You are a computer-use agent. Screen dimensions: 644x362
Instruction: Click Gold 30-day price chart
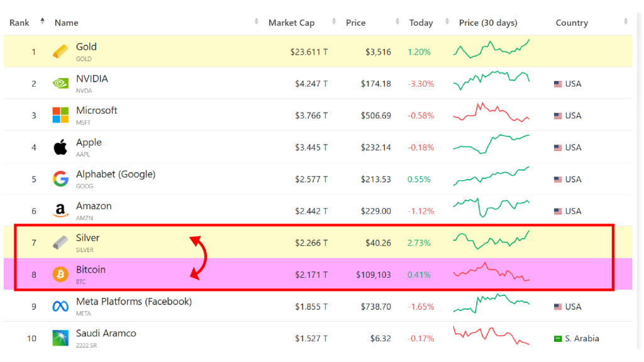(x=491, y=49)
